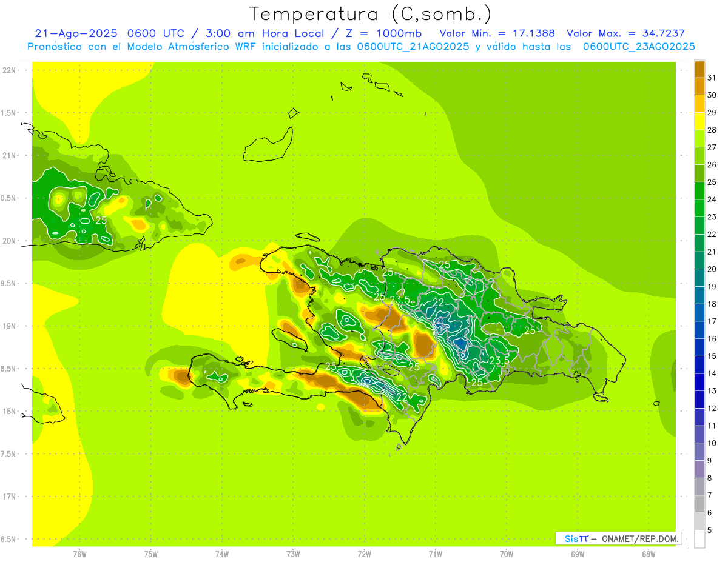Click the 75W longitude axis label

tap(151, 554)
